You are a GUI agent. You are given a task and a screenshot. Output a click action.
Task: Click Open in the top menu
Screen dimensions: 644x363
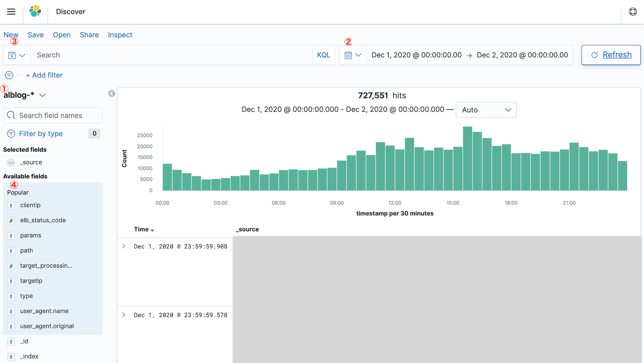tap(62, 35)
